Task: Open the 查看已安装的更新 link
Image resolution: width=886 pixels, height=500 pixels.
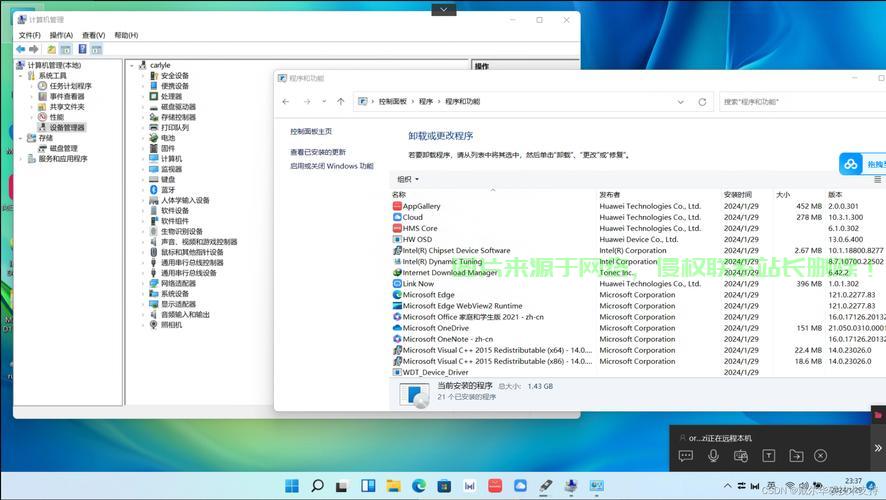Action: (x=318, y=153)
